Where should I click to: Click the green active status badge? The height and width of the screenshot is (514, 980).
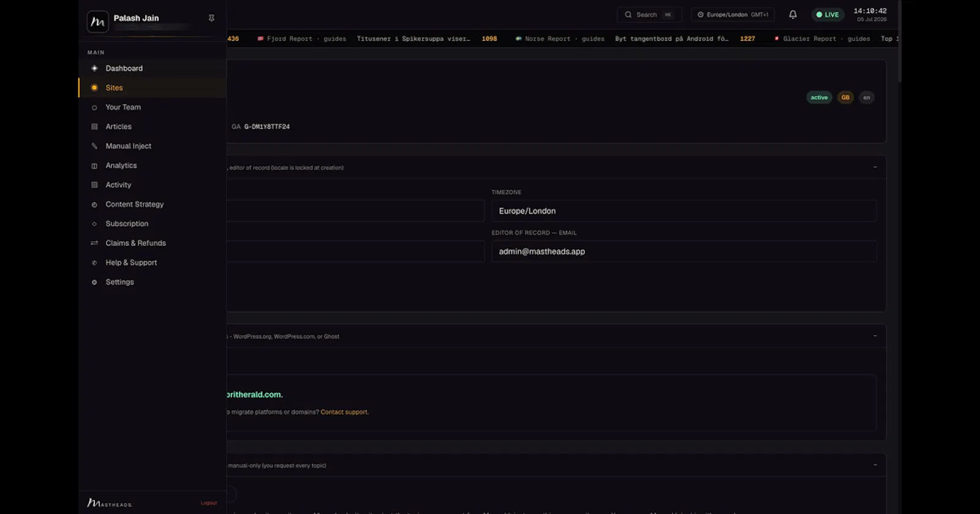point(819,97)
